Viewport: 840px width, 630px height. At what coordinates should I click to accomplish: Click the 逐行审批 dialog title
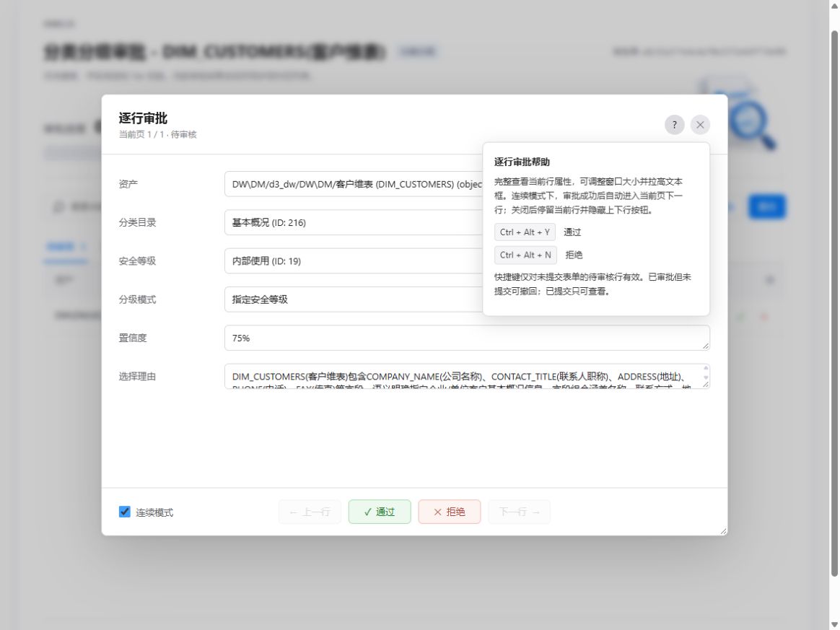143,118
